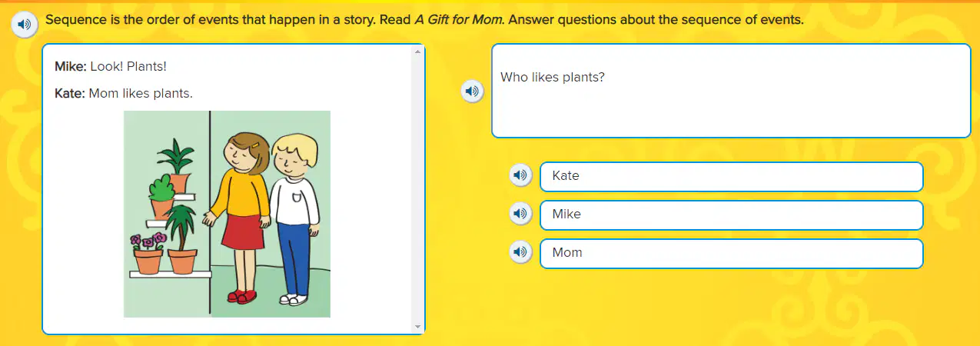The width and height of the screenshot is (980, 346).
Task: Choose 'Mike' as the answer
Action: click(731, 215)
